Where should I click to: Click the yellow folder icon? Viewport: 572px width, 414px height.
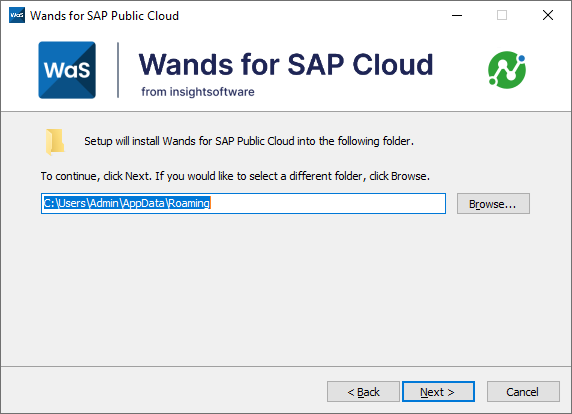pos(55,142)
